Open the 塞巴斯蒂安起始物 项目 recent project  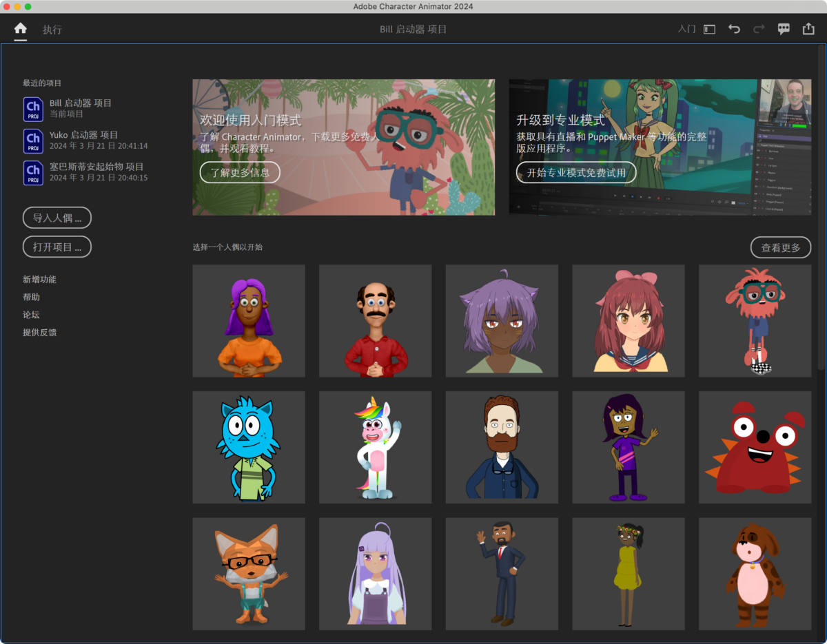(x=85, y=172)
